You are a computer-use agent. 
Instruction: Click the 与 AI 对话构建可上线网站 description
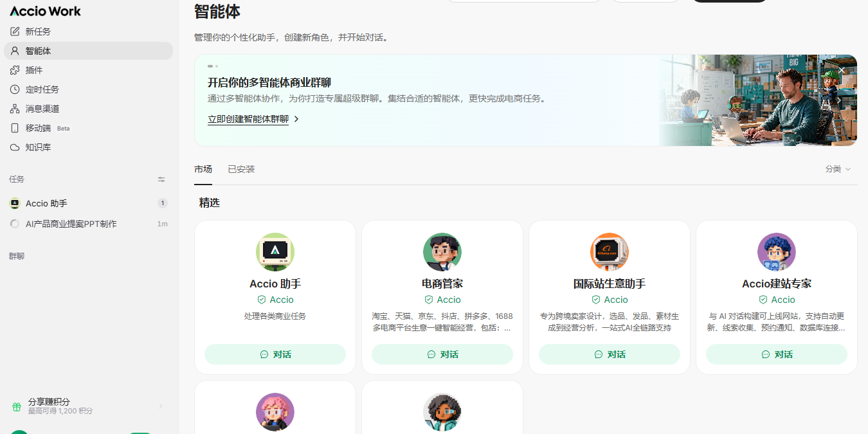tap(777, 322)
